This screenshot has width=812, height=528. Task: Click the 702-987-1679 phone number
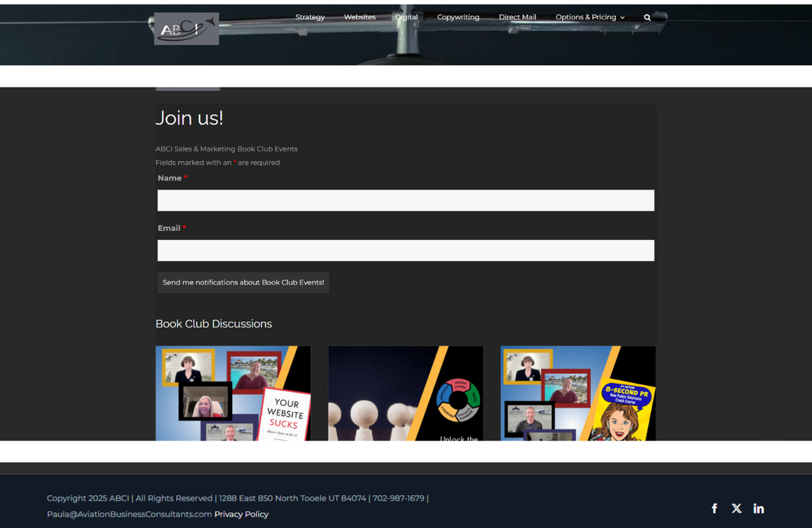398,498
